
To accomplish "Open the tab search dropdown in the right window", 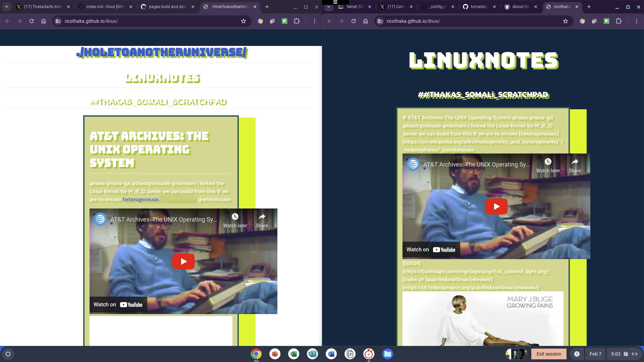I will pos(329,7).
